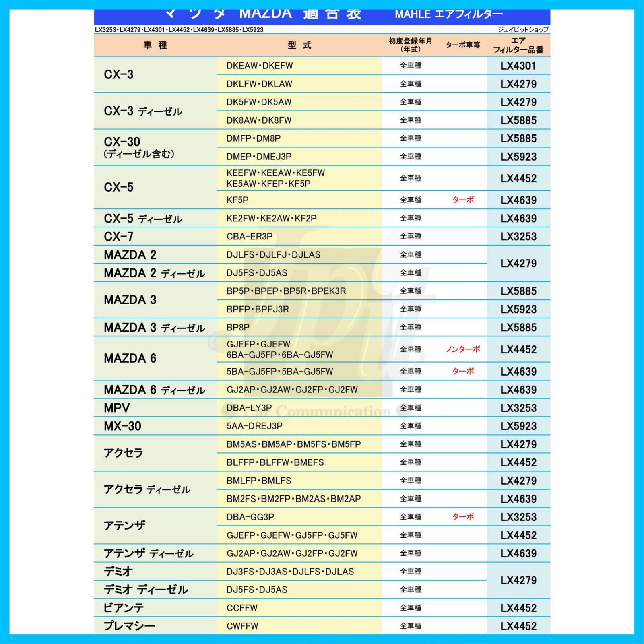Select the 'ビアンテ' vehicle name
The height and width of the screenshot is (644, 644).
point(124,608)
